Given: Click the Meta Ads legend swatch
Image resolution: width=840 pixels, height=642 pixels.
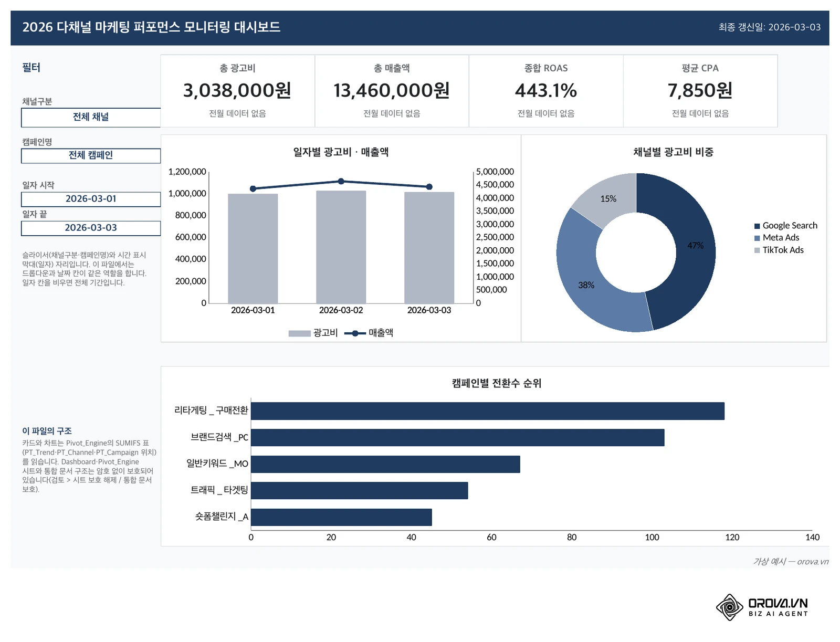Looking at the screenshot, I should tap(757, 238).
